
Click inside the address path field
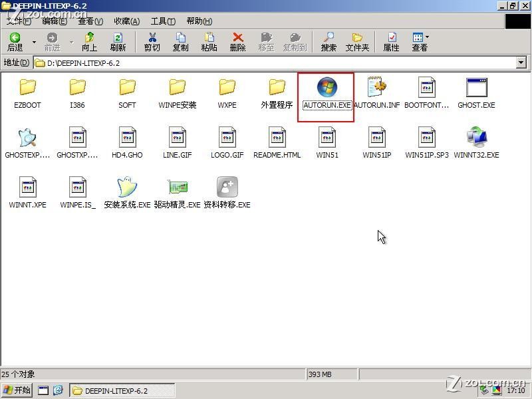[266, 63]
